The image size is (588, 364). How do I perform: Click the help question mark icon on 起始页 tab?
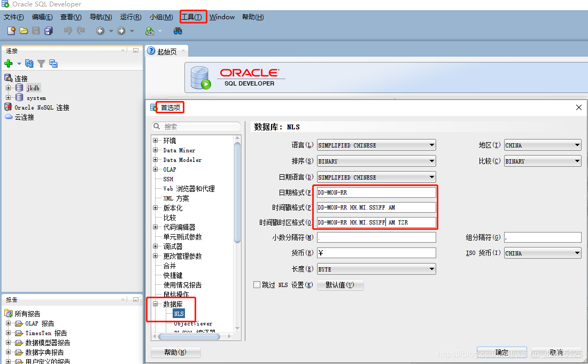click(x=151, y=51)
